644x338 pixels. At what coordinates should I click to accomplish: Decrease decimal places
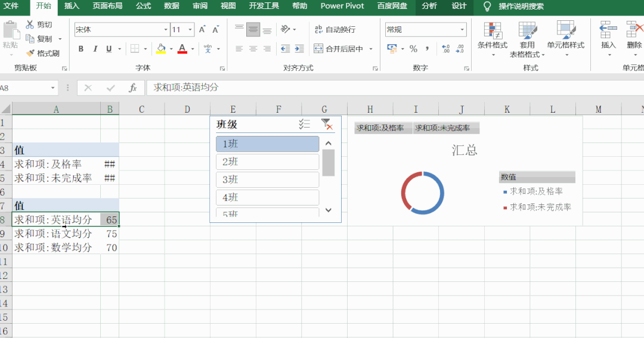[x=460, y=49]
